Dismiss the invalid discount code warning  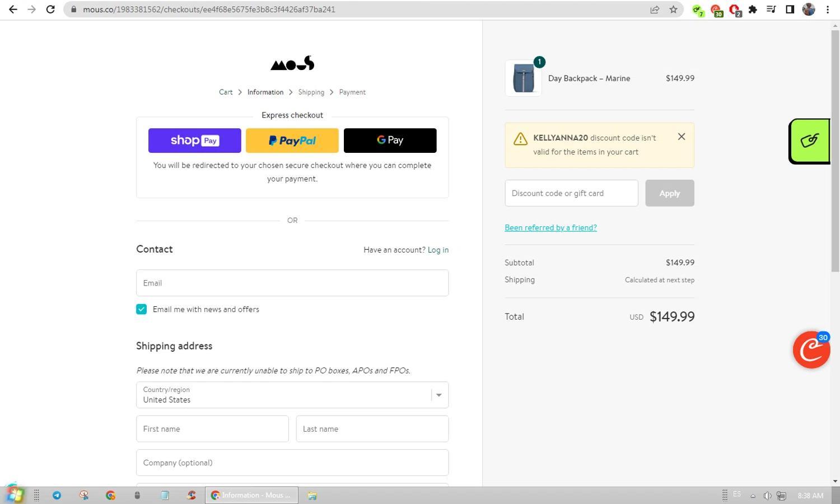click(681, 137)
